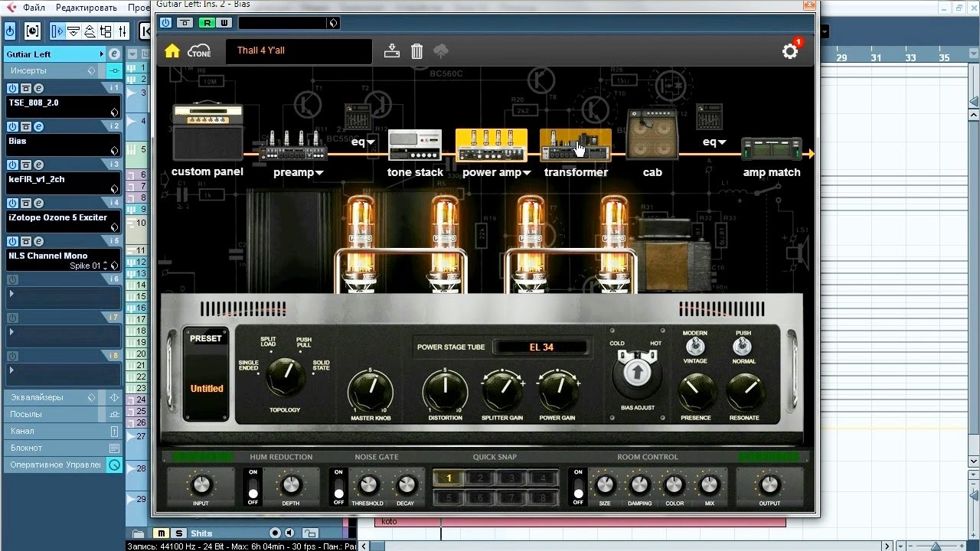Select the transformer module
Image resolution: width=980 pixels, height=551 pixels.
pyautogui.click(x=576, y=145)
